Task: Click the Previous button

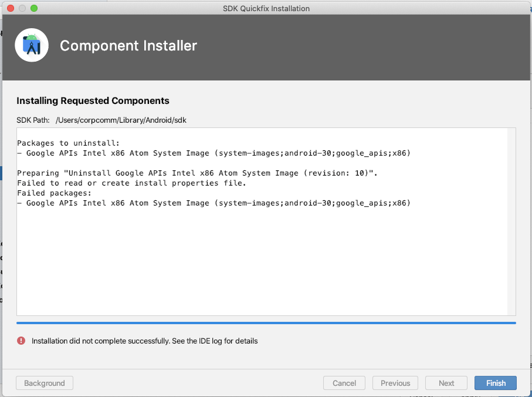Action: (x=395, y=383)
